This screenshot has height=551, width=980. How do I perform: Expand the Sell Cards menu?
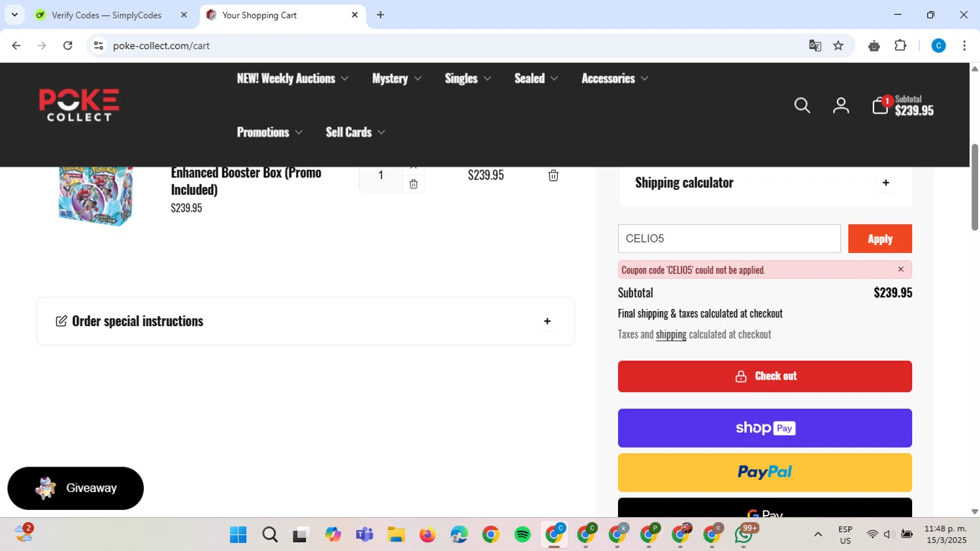click(355, 132)
